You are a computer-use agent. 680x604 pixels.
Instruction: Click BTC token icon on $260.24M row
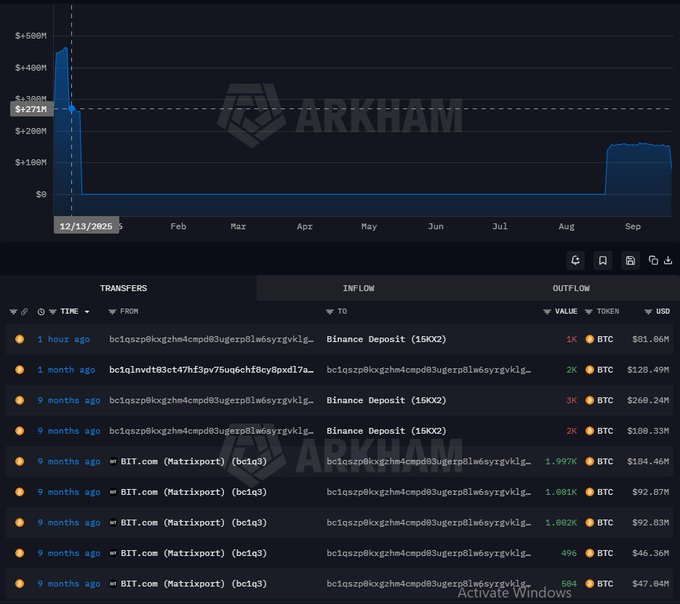click(x=589, y=400)
